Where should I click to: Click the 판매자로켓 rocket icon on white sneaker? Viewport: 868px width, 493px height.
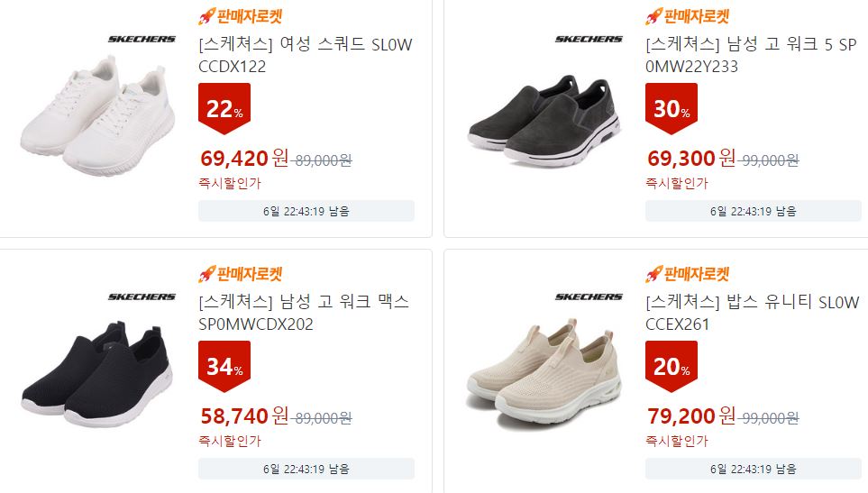pyautogui.click(x=206, y=16)
